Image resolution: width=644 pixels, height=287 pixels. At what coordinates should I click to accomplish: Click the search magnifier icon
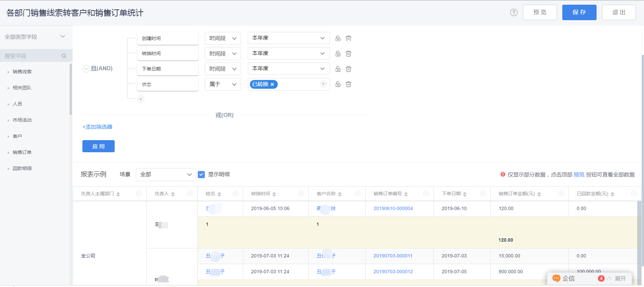pyautogui.click(x=64, y=56)
